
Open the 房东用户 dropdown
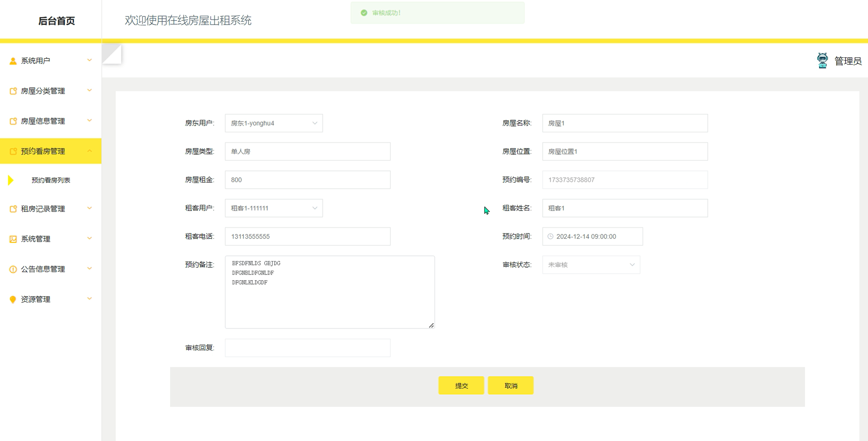pyautogui.click(x=274, y=123)
